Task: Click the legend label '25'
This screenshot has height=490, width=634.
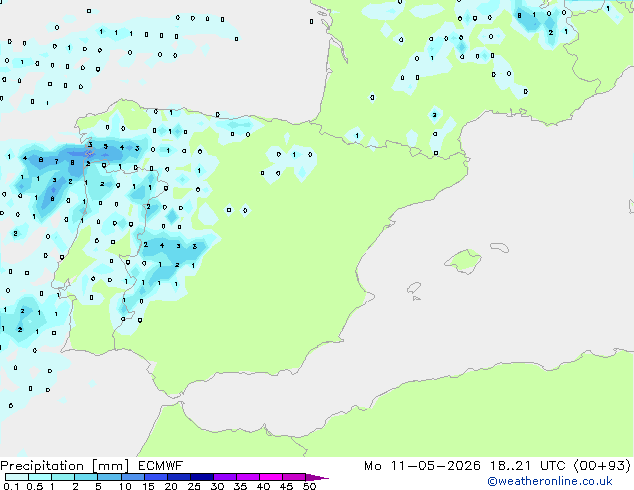Action: click(x=194, y=486)
